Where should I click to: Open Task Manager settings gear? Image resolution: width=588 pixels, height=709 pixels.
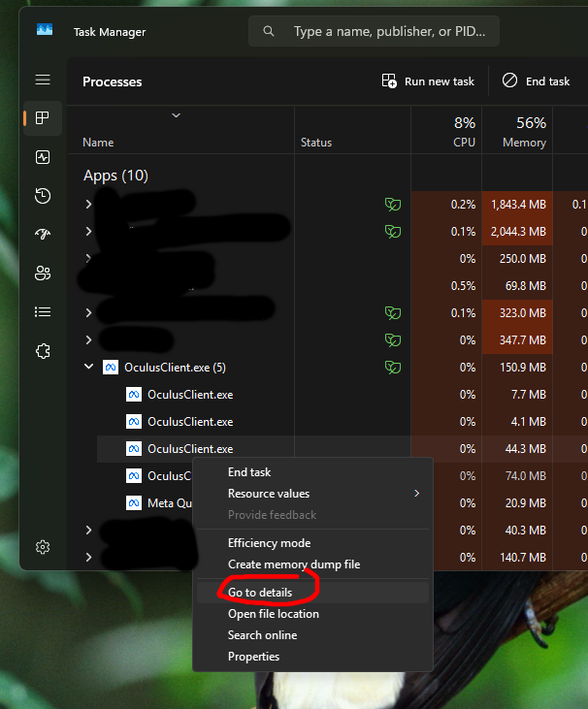pyautogui.click(x=42, y=547)
